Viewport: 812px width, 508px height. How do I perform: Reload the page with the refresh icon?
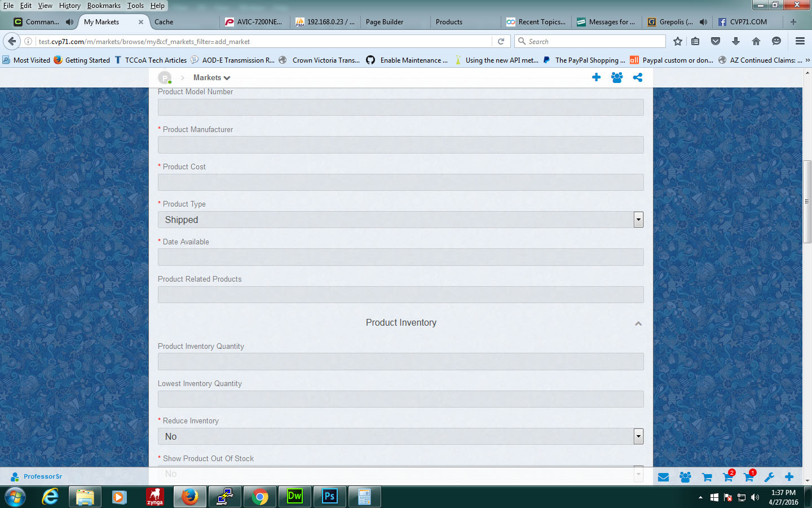pyautogui.click(x=501, y=41)
